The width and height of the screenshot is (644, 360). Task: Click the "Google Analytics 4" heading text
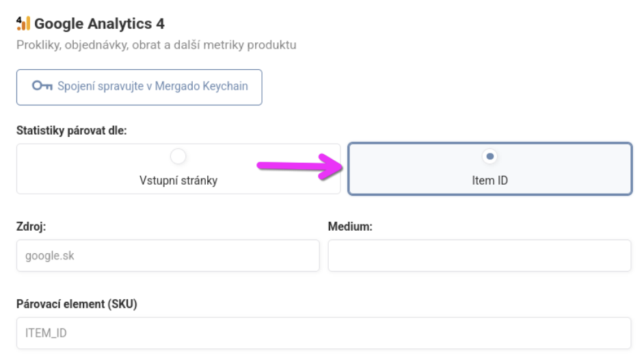pos(99,24)
